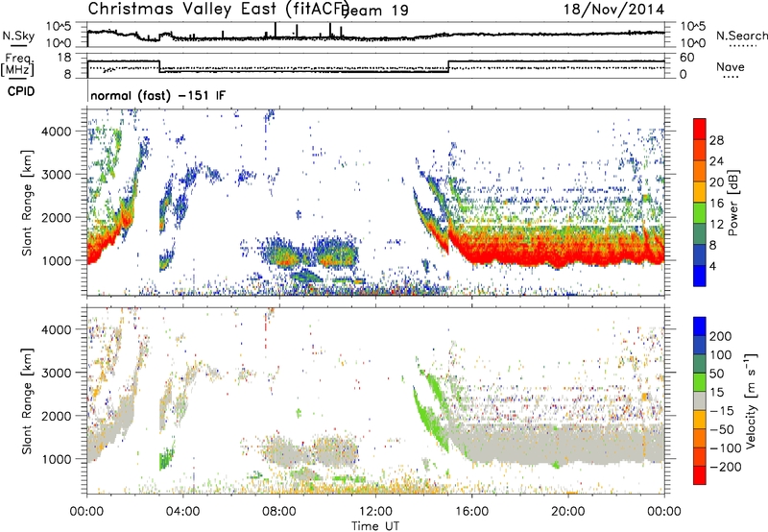Click the '60' tick on the Nave axis

[687, 58]
